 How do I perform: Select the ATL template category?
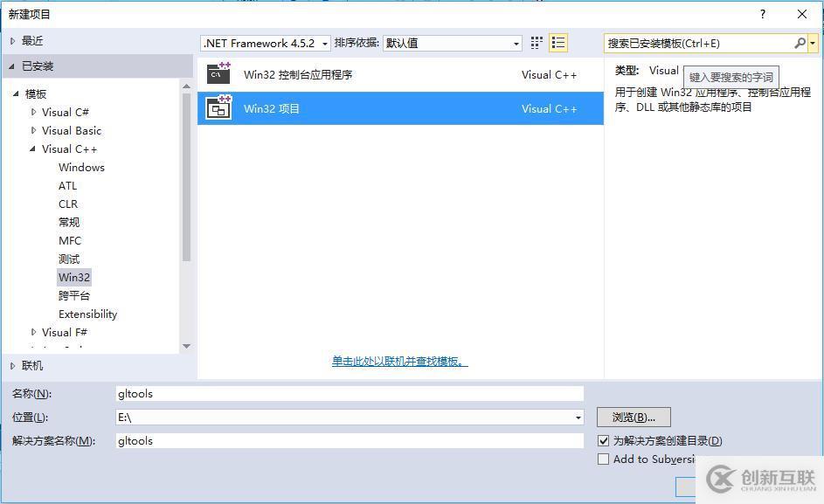click(68, 185)
